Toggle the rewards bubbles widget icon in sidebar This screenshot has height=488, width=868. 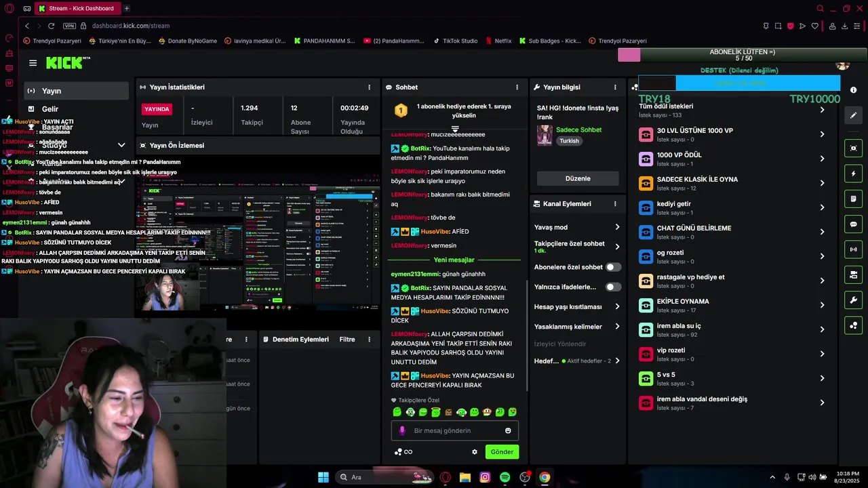(853, 325)
